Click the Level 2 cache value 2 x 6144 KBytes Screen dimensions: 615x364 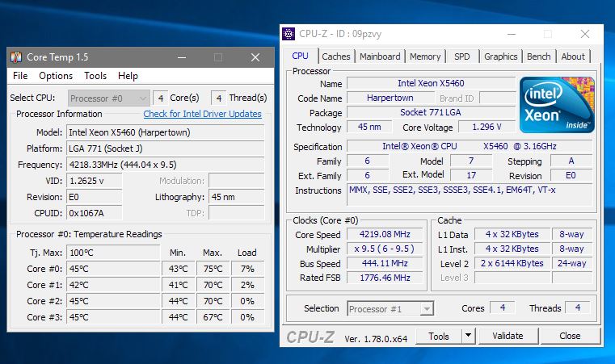(512, 263)
